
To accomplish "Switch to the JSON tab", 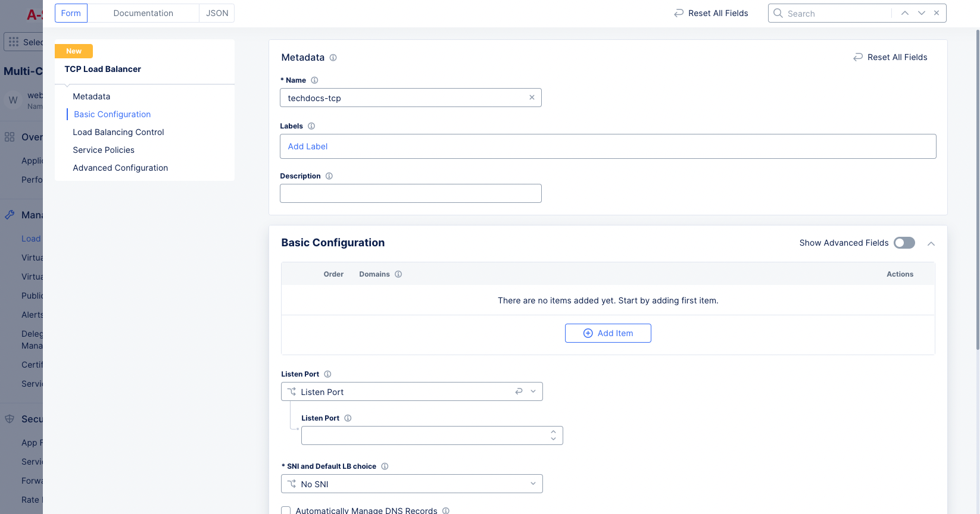I will (217, 13).
